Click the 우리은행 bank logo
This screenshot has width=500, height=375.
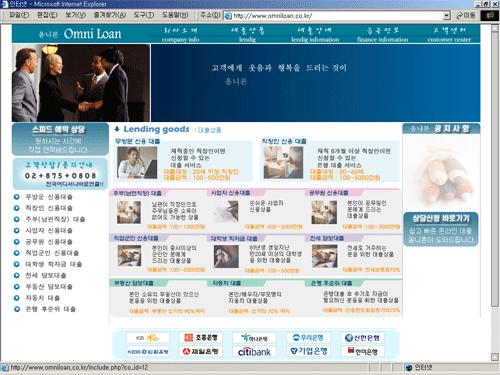[308, 338]
